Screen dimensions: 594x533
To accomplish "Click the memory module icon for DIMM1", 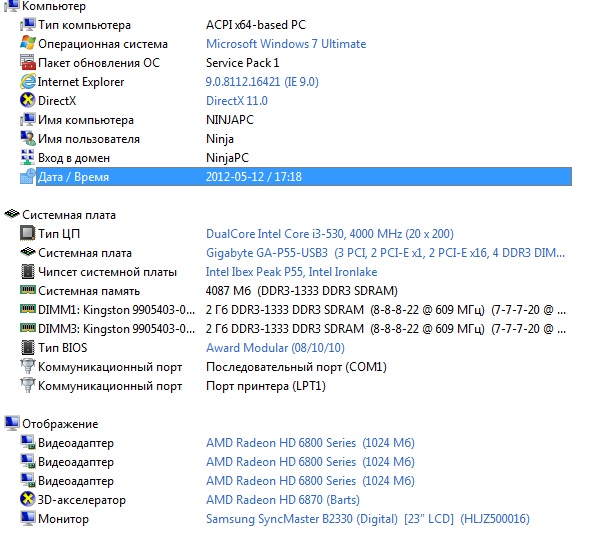I will tap(28, 309).
